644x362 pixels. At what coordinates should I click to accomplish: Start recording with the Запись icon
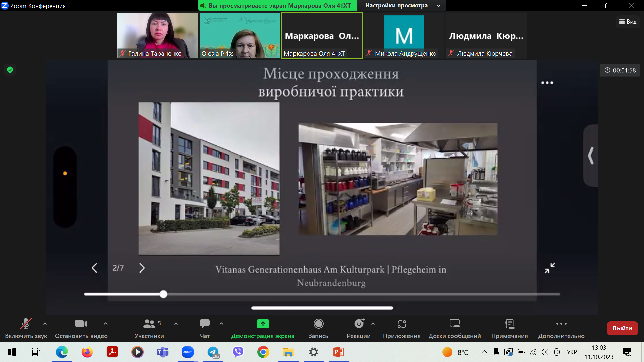pyautogui.click(x=318, y=324)
